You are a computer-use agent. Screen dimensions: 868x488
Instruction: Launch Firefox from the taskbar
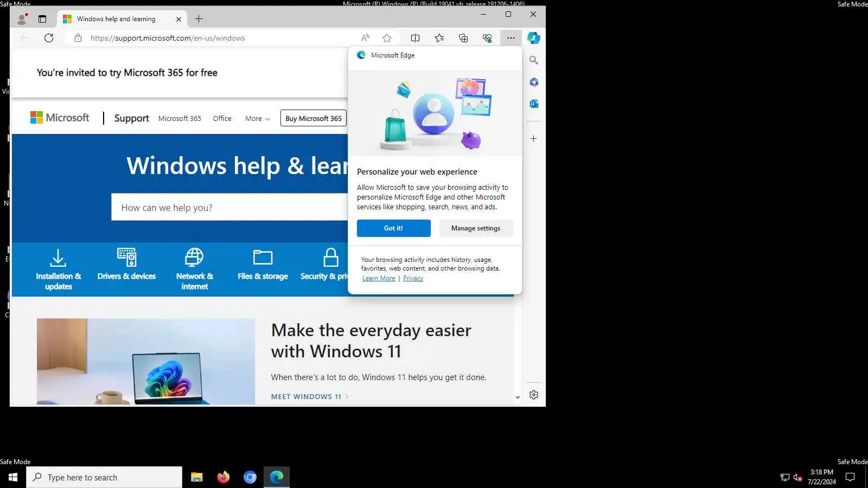pos(224,477)
